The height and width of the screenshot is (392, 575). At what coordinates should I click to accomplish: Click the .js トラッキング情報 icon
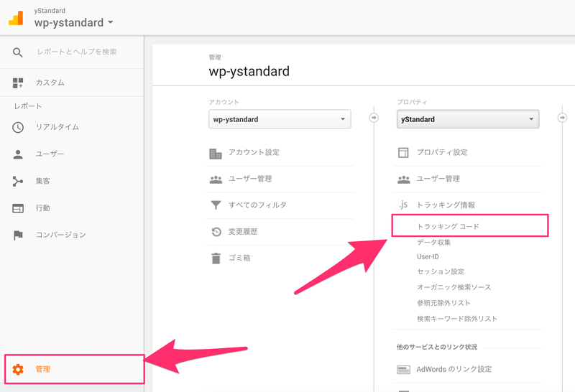tap(403, 205)
